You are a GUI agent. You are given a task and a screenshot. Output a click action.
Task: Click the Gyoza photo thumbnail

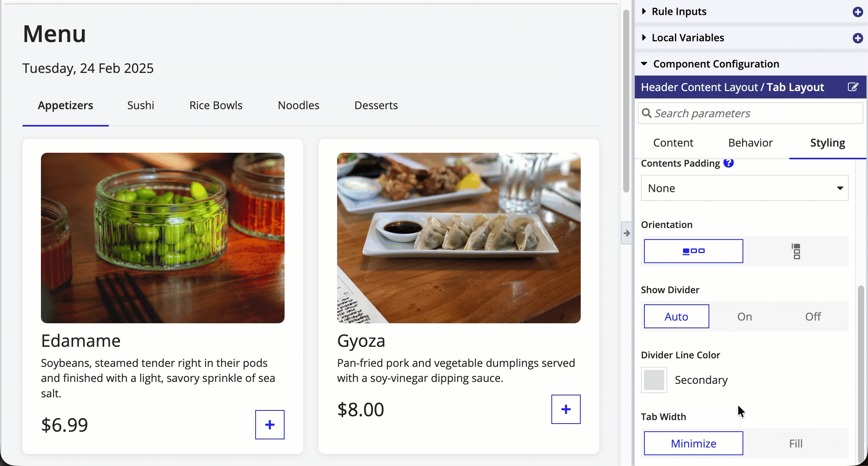(459, 238)
